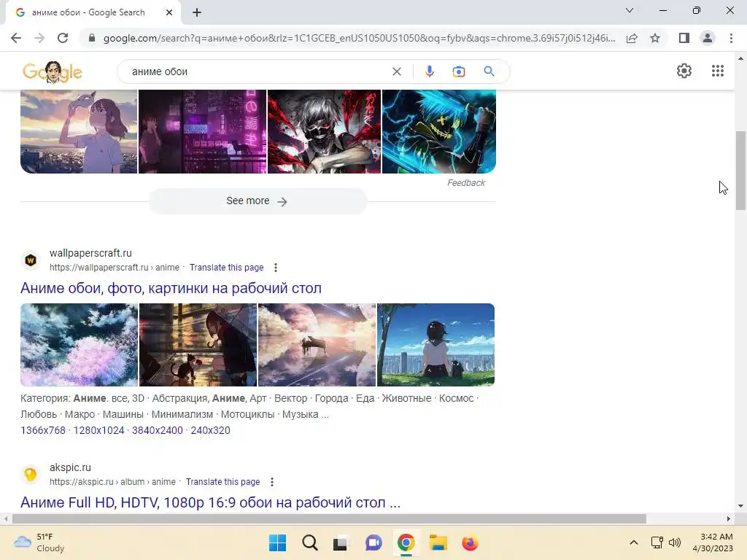
Task: Open the Chat app on taskbar
Action: (x=373, y=542)
